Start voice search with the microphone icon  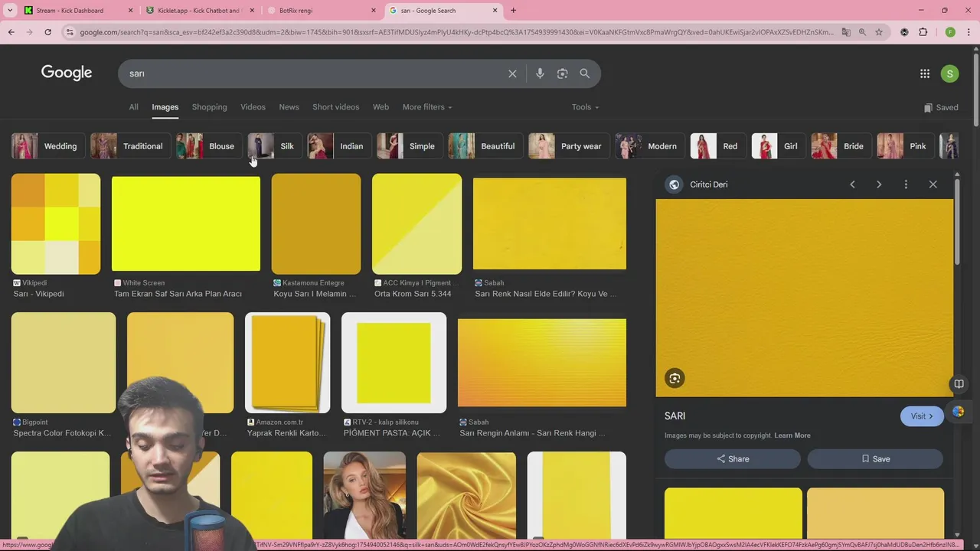[x=540, y=73]
